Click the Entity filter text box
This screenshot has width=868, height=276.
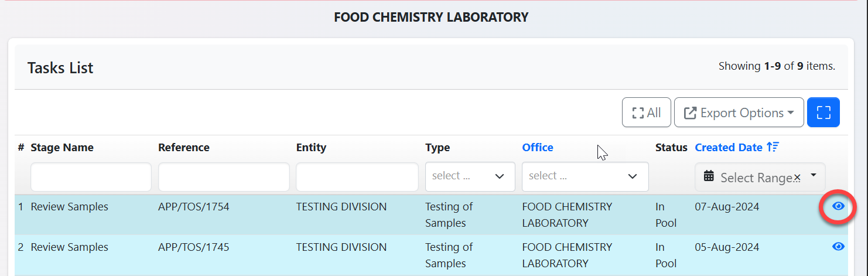click(357, 177)
